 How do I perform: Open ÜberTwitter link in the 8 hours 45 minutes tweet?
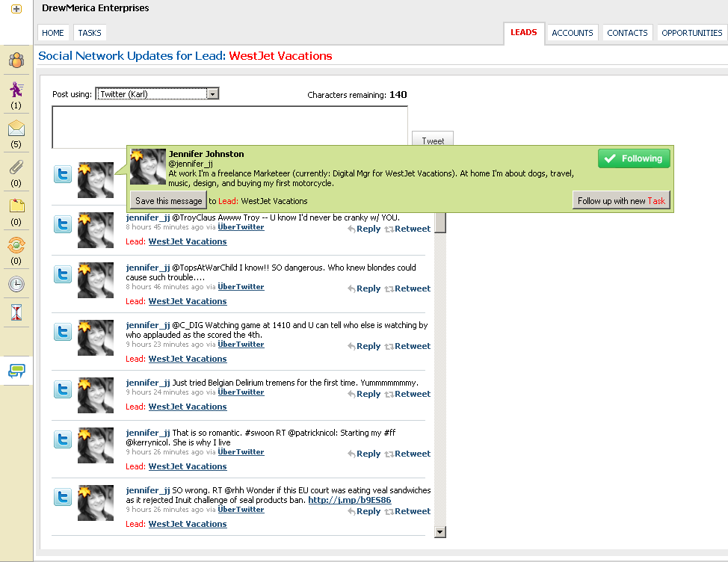coord(241,227)
